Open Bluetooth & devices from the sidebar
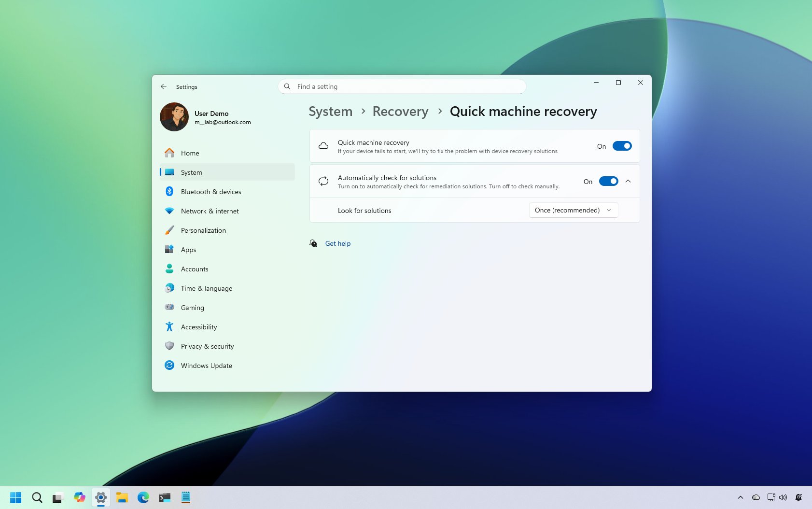The width and height of the screenshot is (812, 509). point(169,191)
